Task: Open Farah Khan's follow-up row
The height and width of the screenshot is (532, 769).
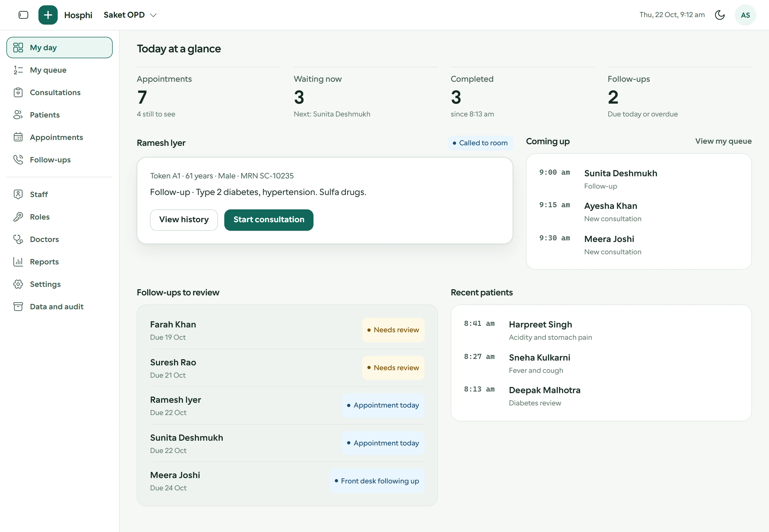Action: (287, 330)
